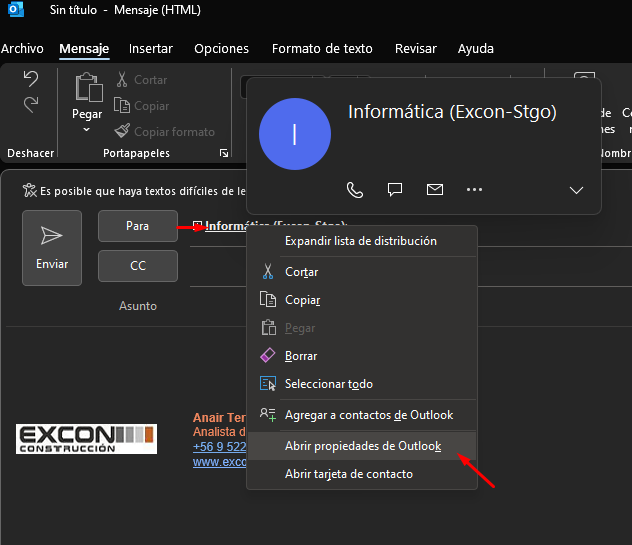Select Borrar in the context menu
The width and height of the screenshot is (632, 545).
coord(362,356)
